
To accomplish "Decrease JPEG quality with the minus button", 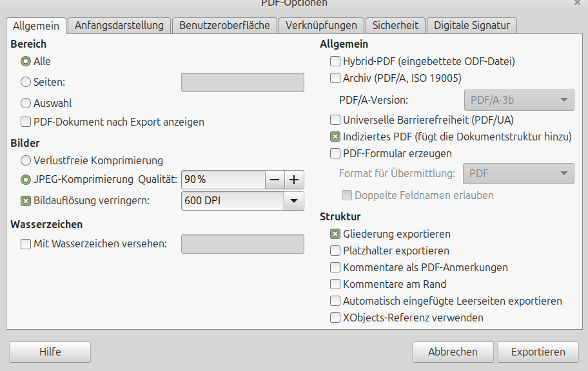I will [275, 180].
